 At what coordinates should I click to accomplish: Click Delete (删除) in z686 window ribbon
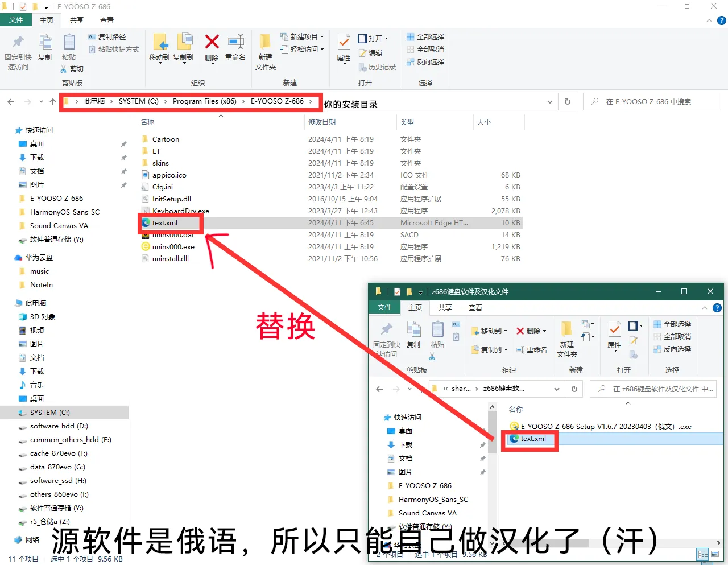pos(532,331)
